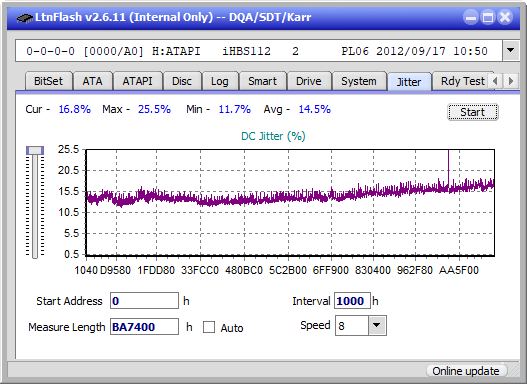Click the Min value 11.7%
527x384 pixels.
[235, 109]
